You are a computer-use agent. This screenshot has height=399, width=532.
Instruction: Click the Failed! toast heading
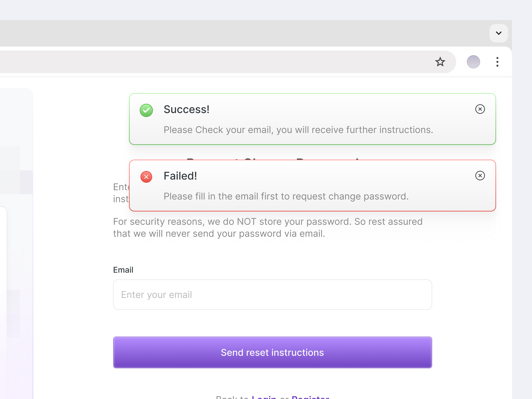click(180, 176)
